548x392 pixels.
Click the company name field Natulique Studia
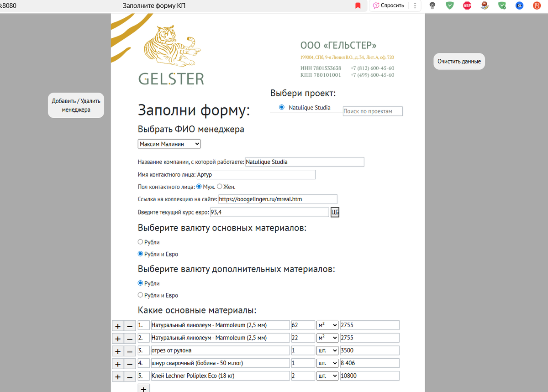pos(305,162)
